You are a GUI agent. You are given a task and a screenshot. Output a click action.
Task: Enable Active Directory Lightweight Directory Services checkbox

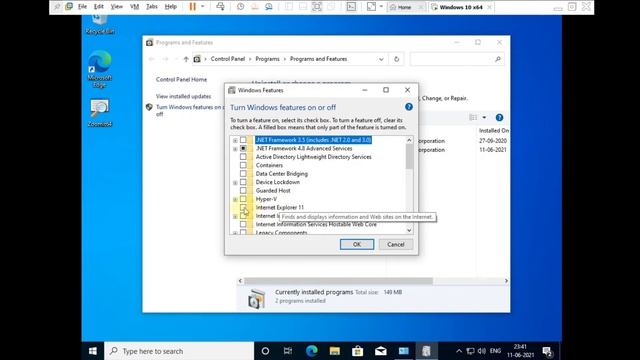point(243,157)
